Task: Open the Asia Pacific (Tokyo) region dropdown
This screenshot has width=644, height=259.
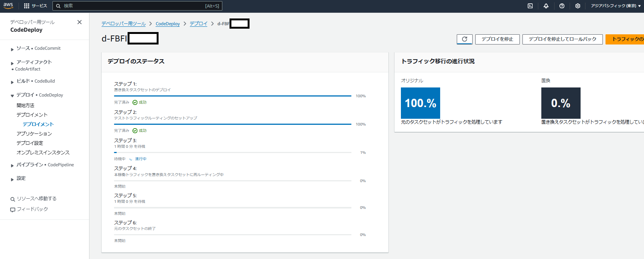Action: [x=615, y=6]
